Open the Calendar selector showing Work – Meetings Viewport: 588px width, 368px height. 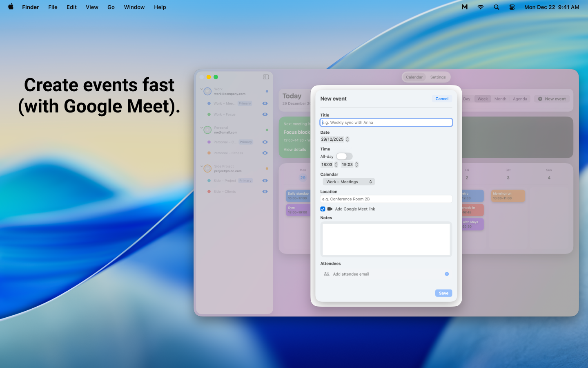click(x=349, y=182)
